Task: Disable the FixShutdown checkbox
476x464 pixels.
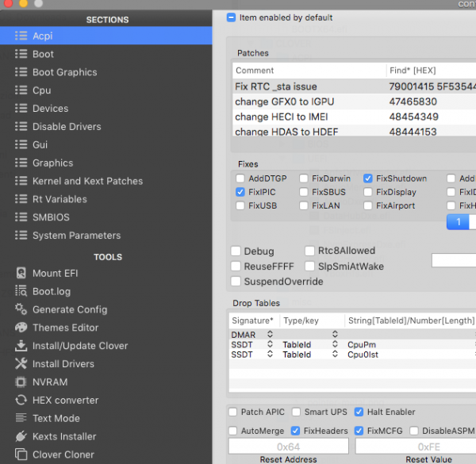Action: (369, 178)
